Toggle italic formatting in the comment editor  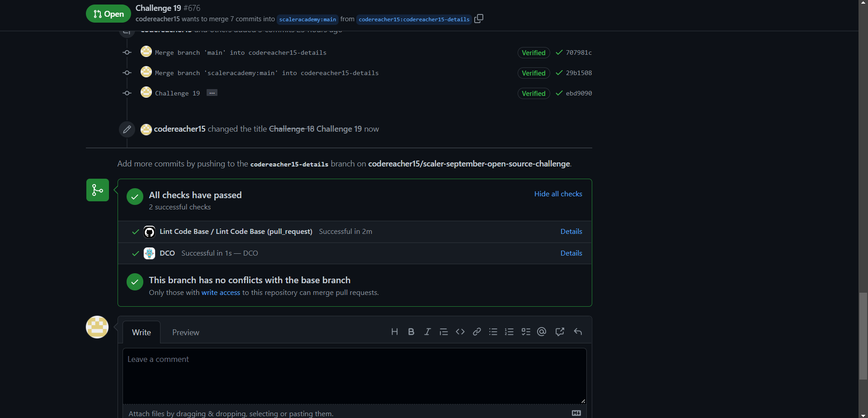pyautogui.click(x=427, y=332)
